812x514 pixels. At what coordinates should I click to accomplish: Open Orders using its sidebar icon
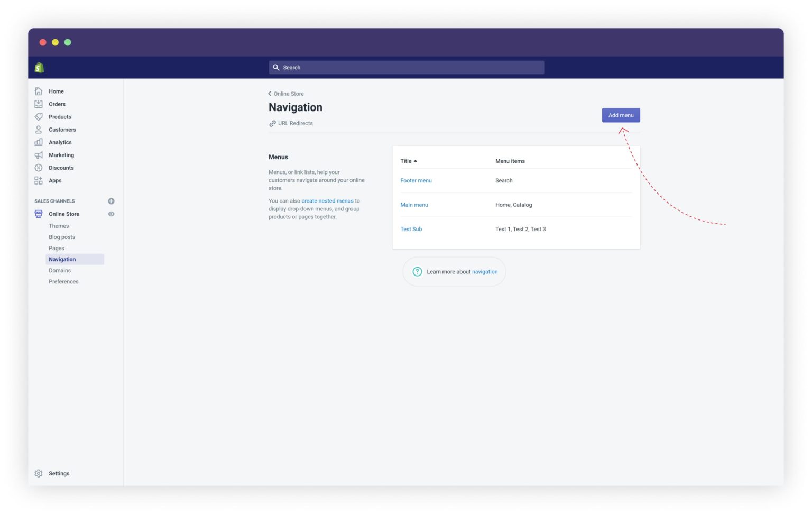pos(39,104)
